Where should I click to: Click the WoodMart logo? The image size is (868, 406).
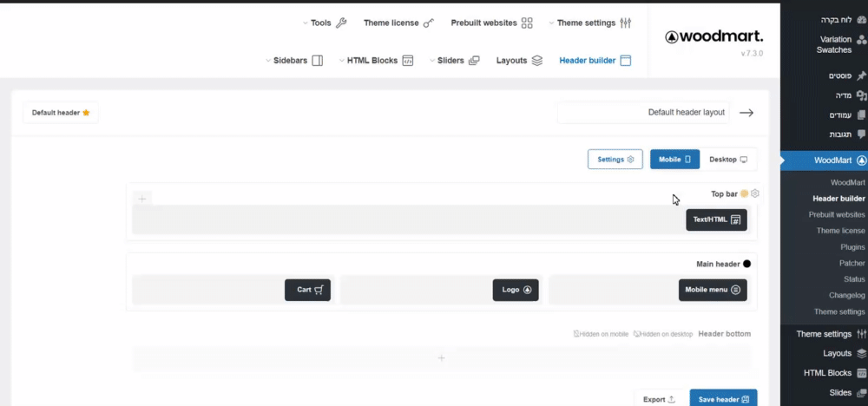714,37
